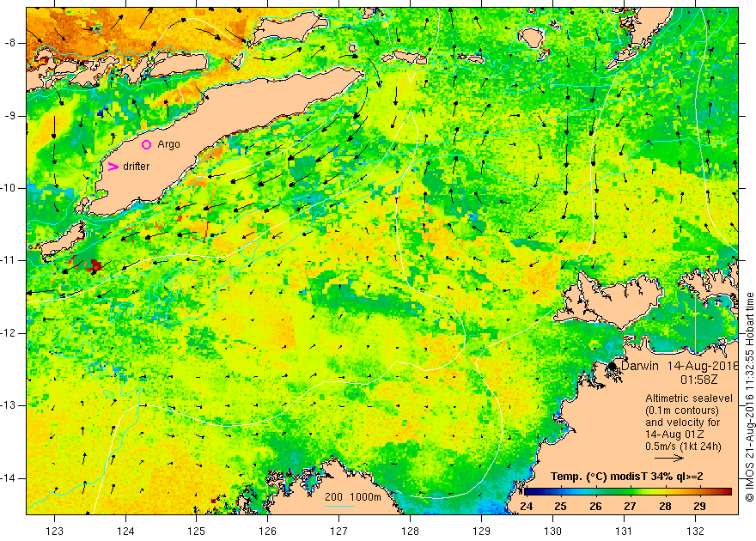Screen dimensions: 756x541
Task: Click the '01:58Z' time text
Action: click(698, 380)
